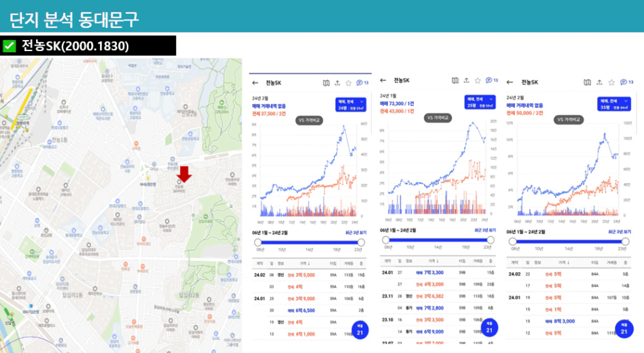
Task: Select the 매매 6억 6,500 row in 24평 table
Action: pos(310,310)
